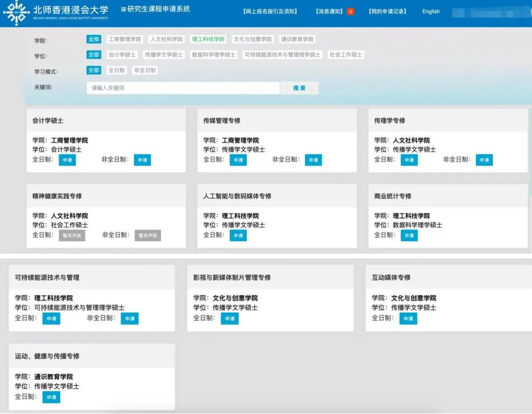532x414 pixels.
Task: Enable the 非全日制 learning mode filter
Action: 144,70
